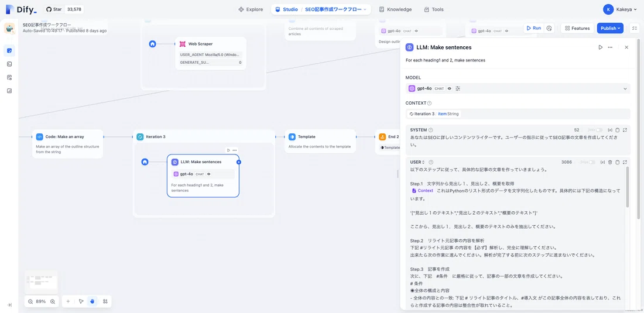The height and width of the screenshot is (313, 644).
Task: Click CONTEXT help question mark icon
Action: [x=429, y=104]
